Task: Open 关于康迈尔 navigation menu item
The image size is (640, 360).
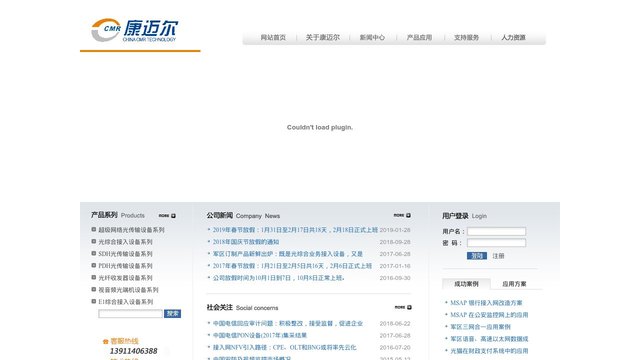Action: pos(322,38)
